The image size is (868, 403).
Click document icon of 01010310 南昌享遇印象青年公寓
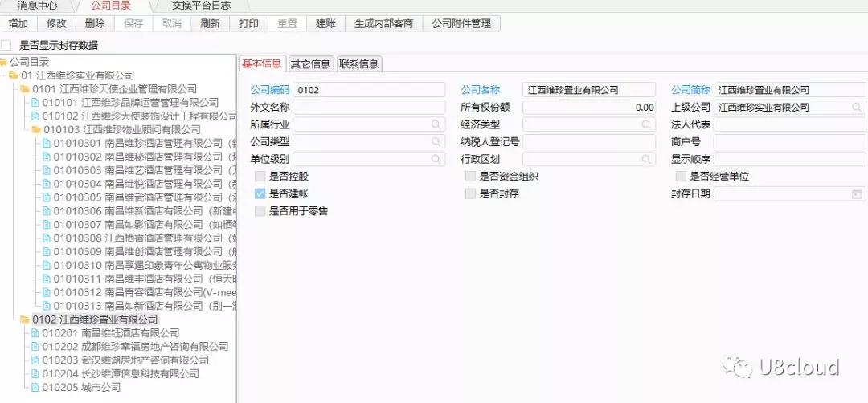pos(47,265)
